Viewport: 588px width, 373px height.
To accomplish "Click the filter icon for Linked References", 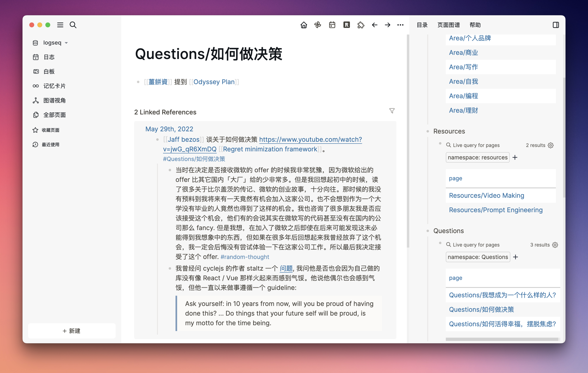I will pos(392,111).
